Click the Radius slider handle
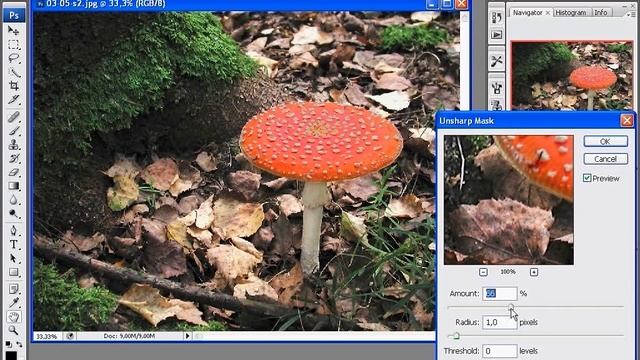Viewport: 640px width, 360px height. click(x=456, y=336)
